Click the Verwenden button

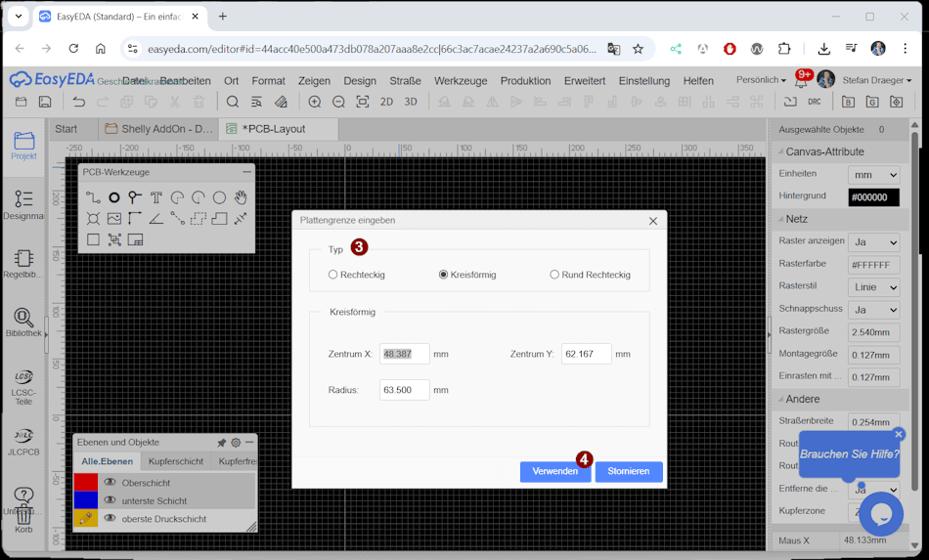[554, 471]
